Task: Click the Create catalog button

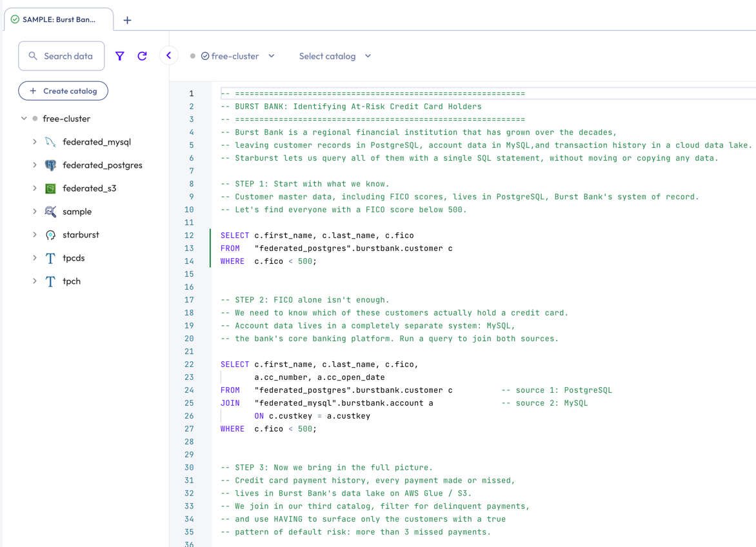Action: [x=63, y=90]
